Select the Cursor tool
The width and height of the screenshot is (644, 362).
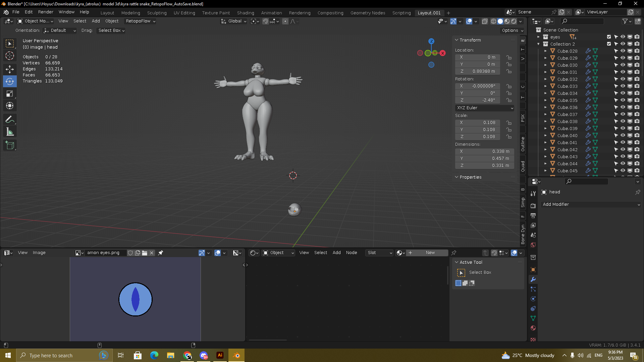tap(10, 56)
